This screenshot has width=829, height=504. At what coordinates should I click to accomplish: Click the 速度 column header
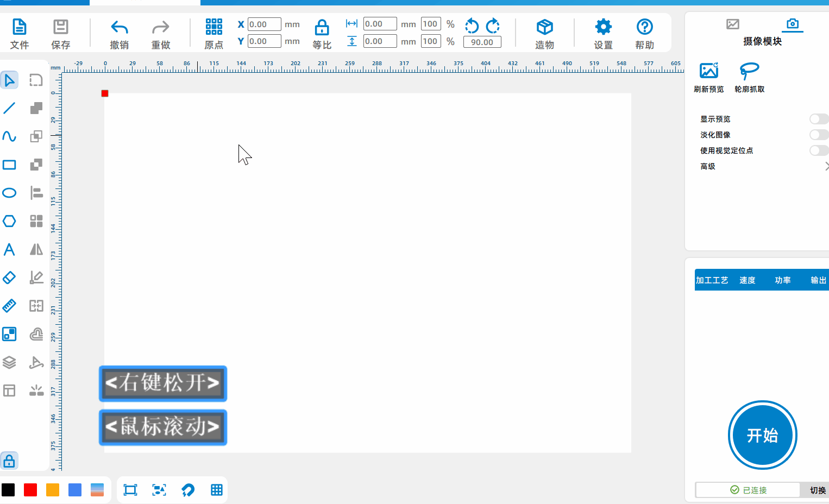[x=748, y=280]
